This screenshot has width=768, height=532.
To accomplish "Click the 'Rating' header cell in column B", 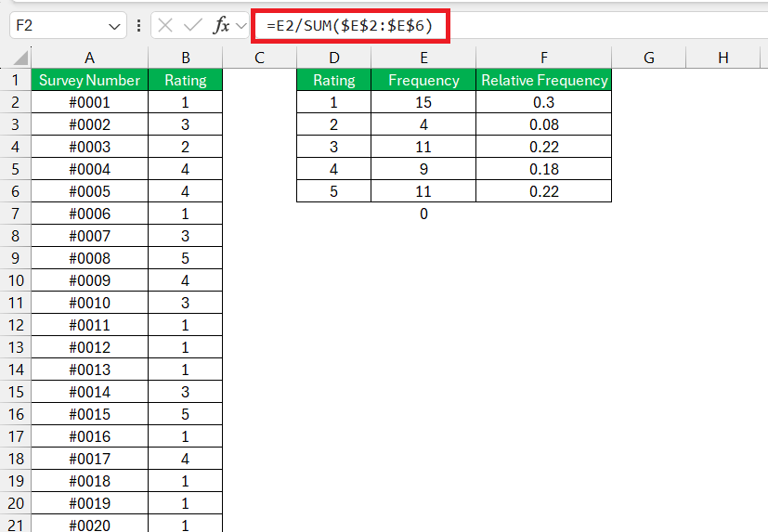I will pyautogui.click(x=185, y=80).
